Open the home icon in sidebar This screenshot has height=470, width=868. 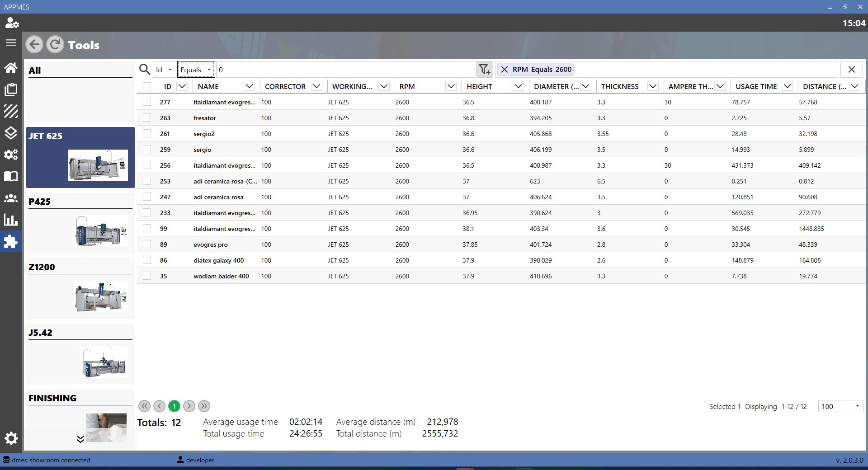coord(11,68)
